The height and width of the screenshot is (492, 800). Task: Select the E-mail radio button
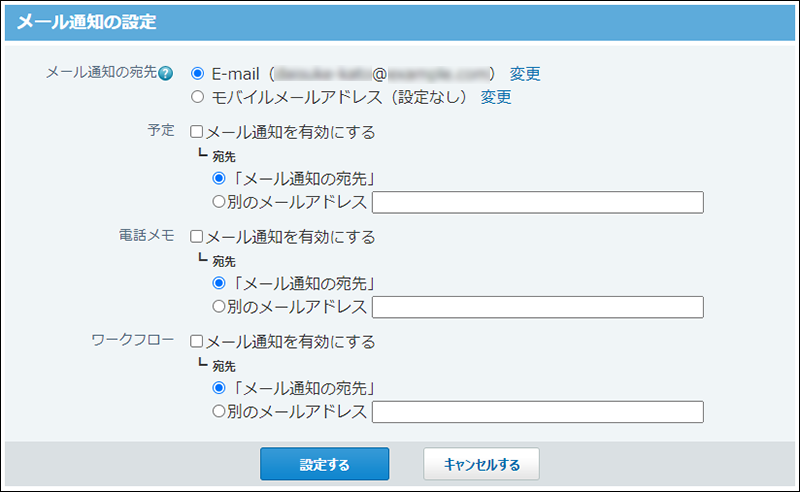click(197, 73)
